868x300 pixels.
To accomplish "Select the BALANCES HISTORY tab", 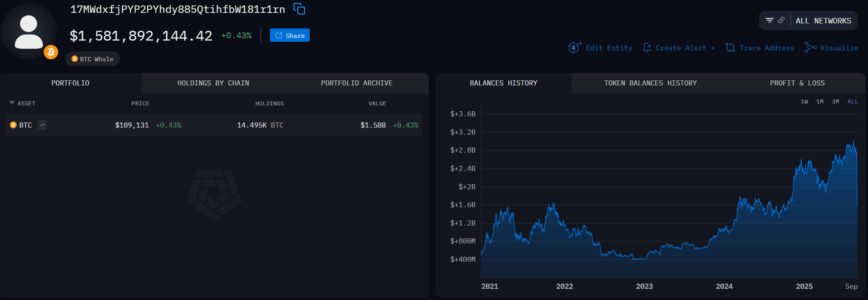I will [504, 83].
